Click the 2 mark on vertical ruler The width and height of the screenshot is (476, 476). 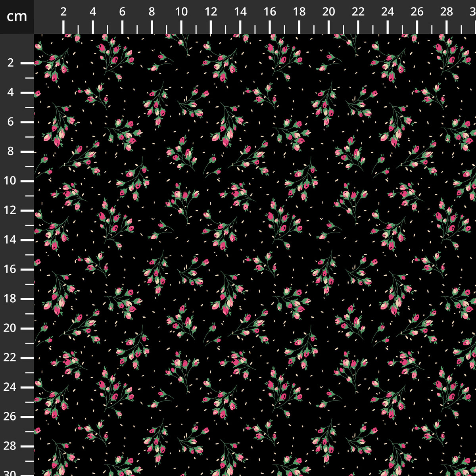11,63
